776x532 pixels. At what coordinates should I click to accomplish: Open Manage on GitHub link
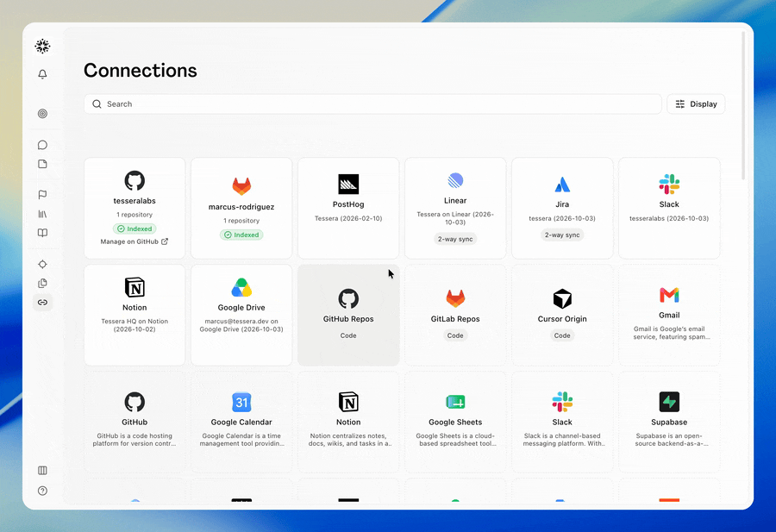coord(135,241)
